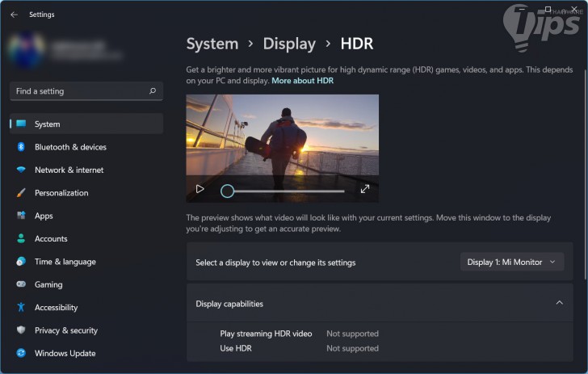
Task: Click the HDR preview video thumbnail
Action: [283, 148]
